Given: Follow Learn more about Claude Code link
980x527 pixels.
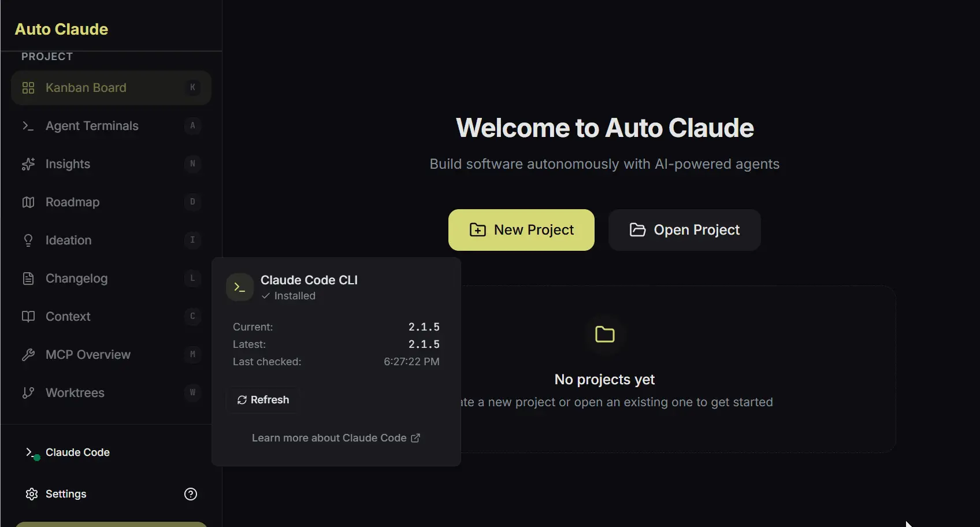Looking at the screenshot, I should tap(336, 438).
